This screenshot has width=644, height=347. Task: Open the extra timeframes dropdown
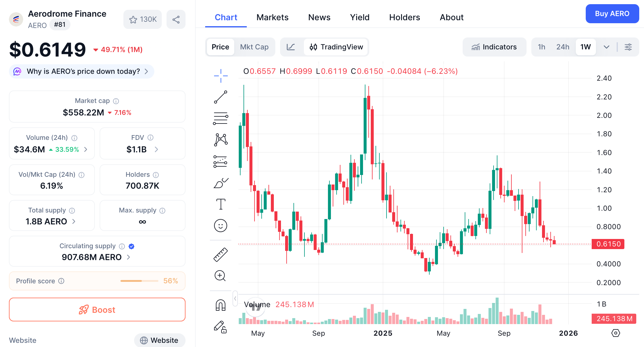tap(607, 47)
